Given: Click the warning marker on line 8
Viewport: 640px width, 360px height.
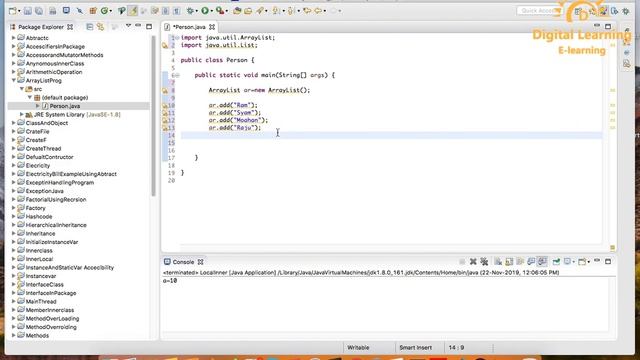Looking at the screenshot, I should tap(165, 90).
